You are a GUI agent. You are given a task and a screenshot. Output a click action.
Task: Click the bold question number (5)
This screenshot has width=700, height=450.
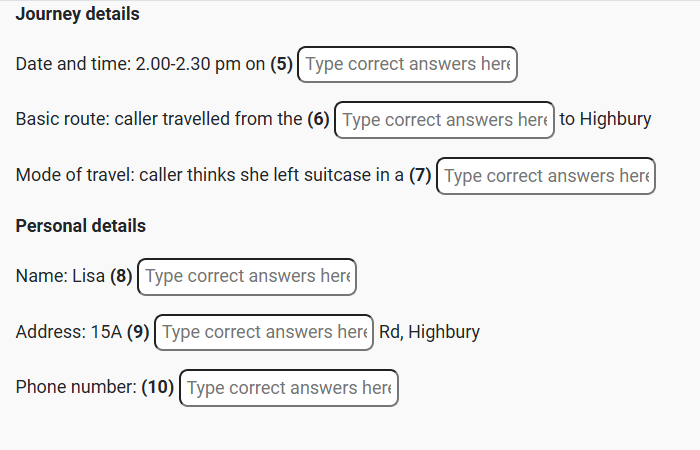pyautogui.click(x=282, y=64)
